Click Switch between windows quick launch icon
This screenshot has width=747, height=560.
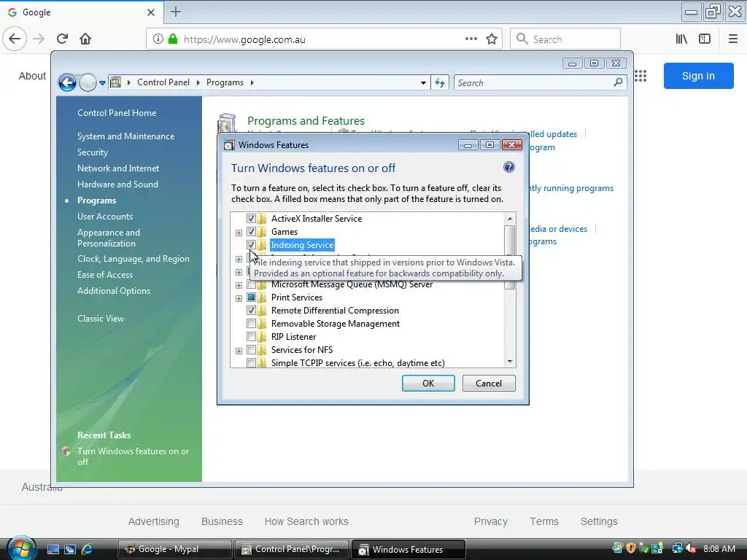(x=70, y=549)
